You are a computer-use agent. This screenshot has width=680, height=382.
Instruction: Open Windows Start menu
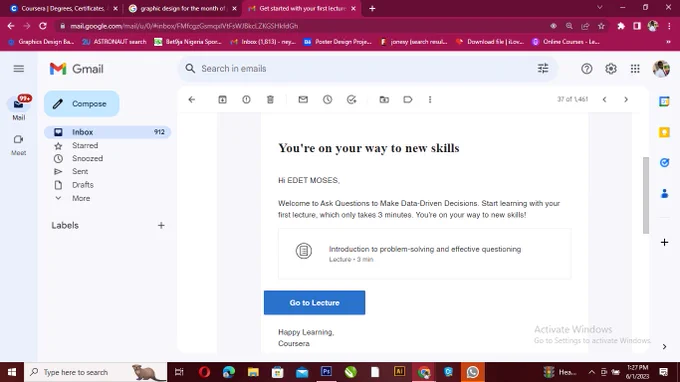click(12, 372)
